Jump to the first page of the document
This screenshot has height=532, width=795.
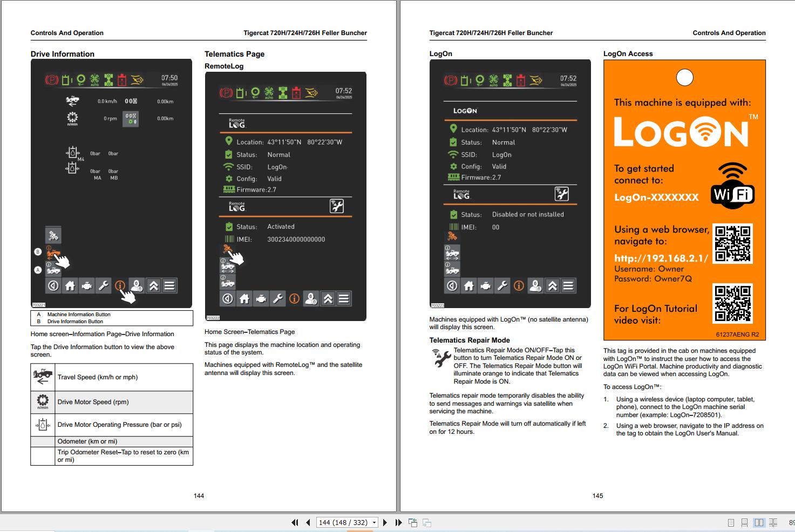[295, 522]
